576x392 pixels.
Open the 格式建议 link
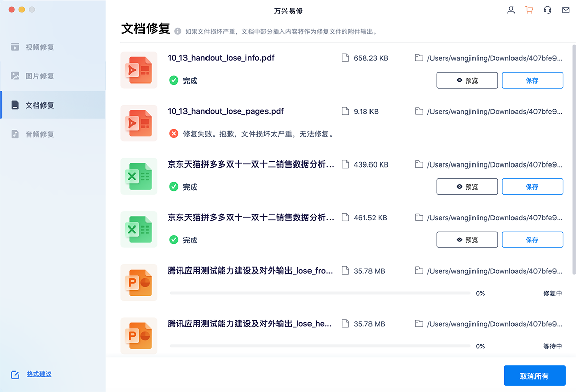point(39,374)
